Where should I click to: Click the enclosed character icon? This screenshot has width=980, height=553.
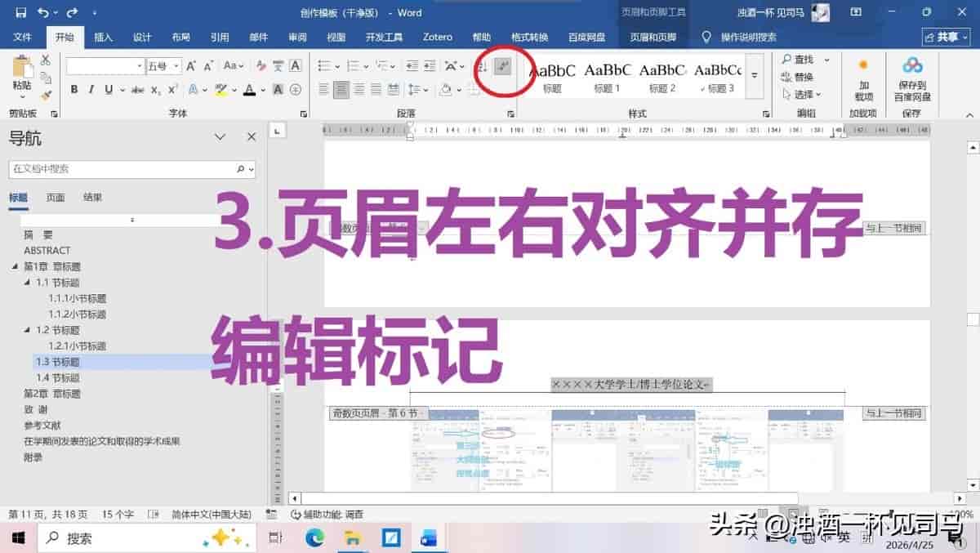[x=296, y=90]
